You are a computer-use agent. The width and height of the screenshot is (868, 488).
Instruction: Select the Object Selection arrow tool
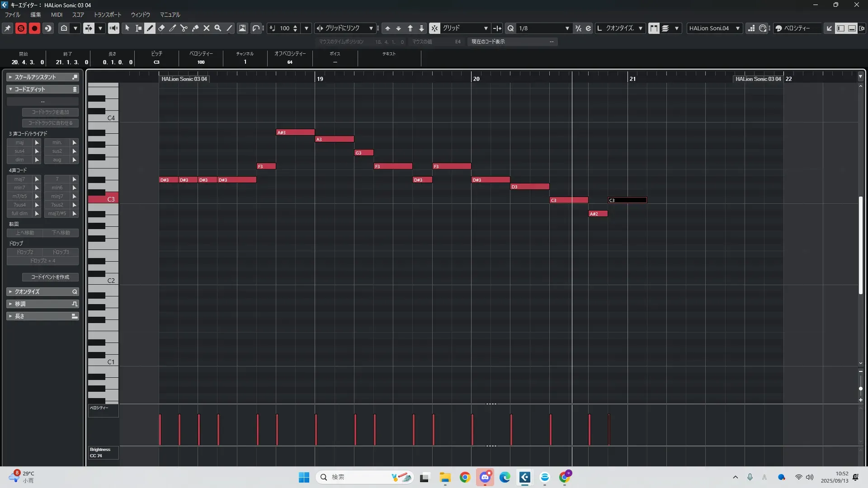click(x=127, y=28)
